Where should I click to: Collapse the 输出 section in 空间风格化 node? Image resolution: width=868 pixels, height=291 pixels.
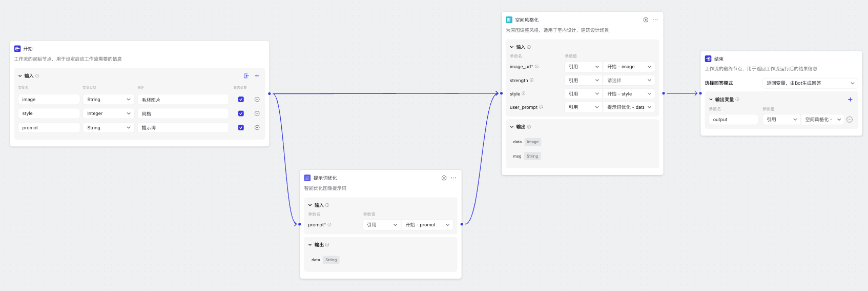512,127
